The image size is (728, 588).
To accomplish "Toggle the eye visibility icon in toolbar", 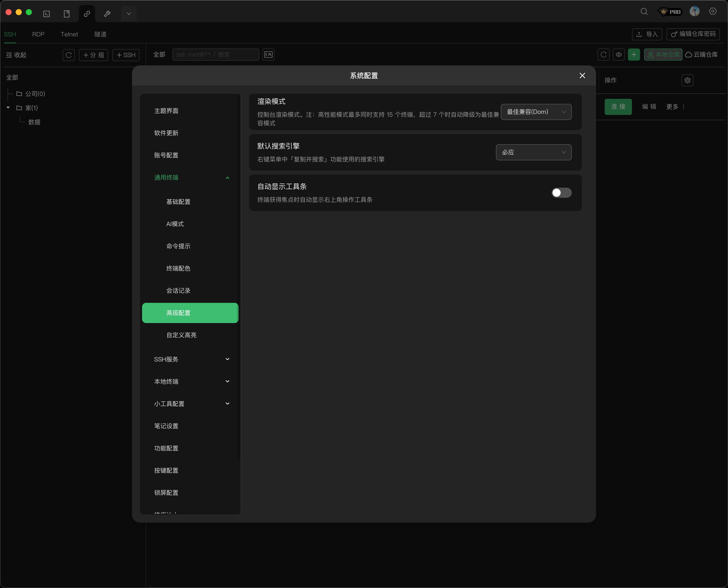I will click(619, 55).
